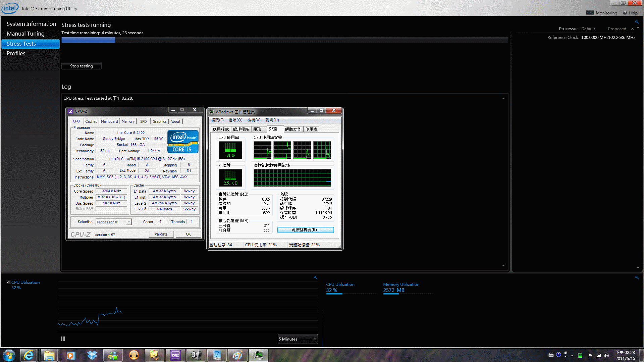
Task: Switch to Task Manager taskbar button
Action: tap(258, 355)
